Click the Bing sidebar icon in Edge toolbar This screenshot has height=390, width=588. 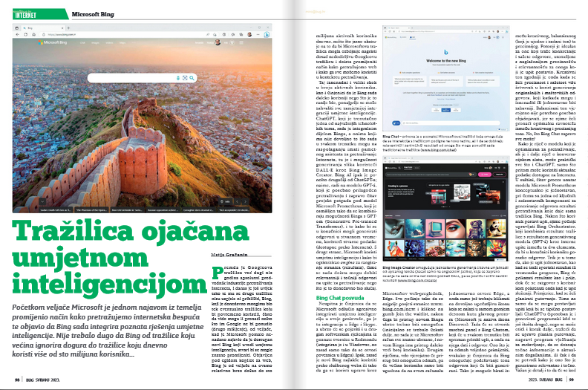click(x=267, y=34)
